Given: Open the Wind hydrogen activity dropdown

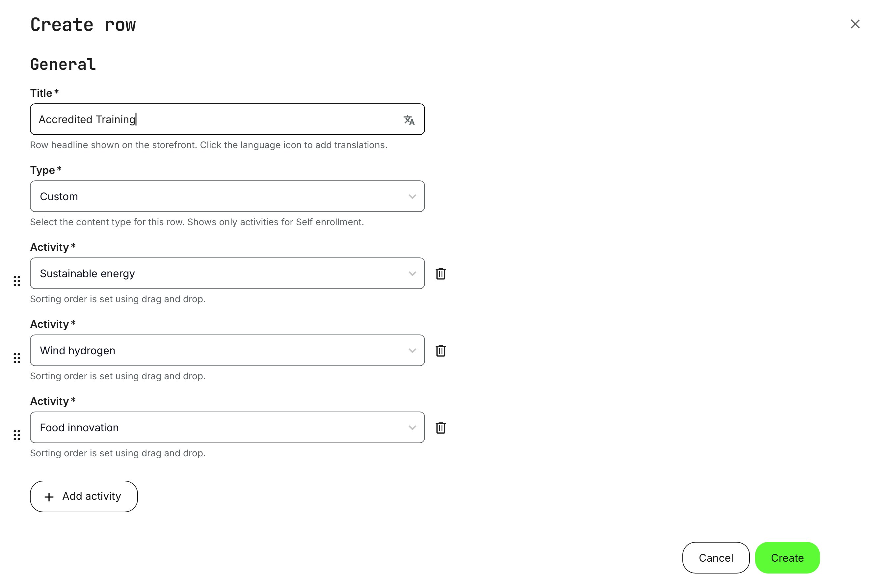Looking at the screenshot, I should pyautogui.click(x=227, y=350).
